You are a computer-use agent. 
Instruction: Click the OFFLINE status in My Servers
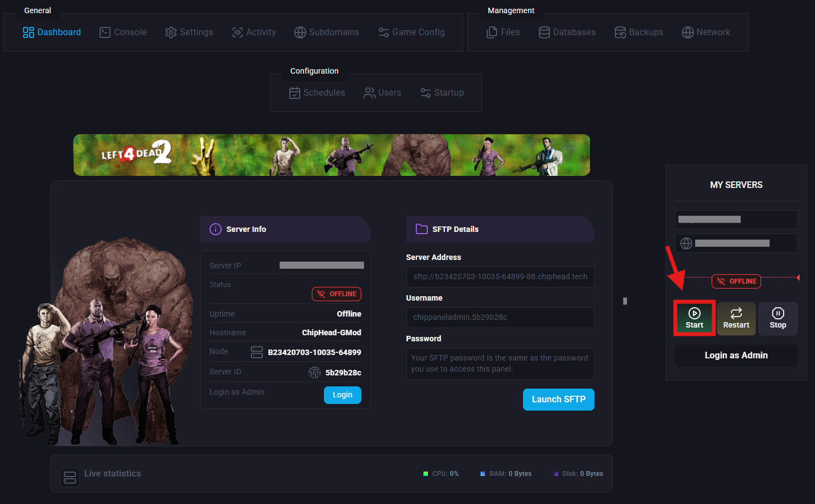tap(736, 281)
